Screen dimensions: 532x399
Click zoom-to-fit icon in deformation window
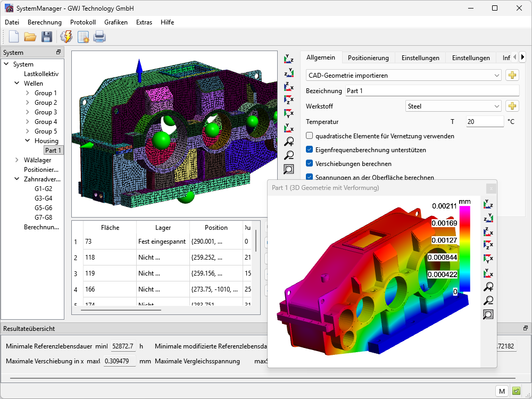[x=488, y=314]
